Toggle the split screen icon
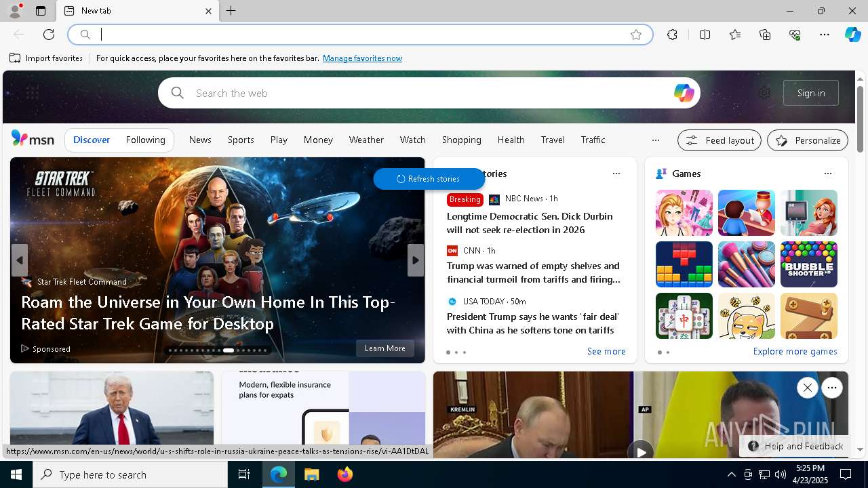 (705, 35)
